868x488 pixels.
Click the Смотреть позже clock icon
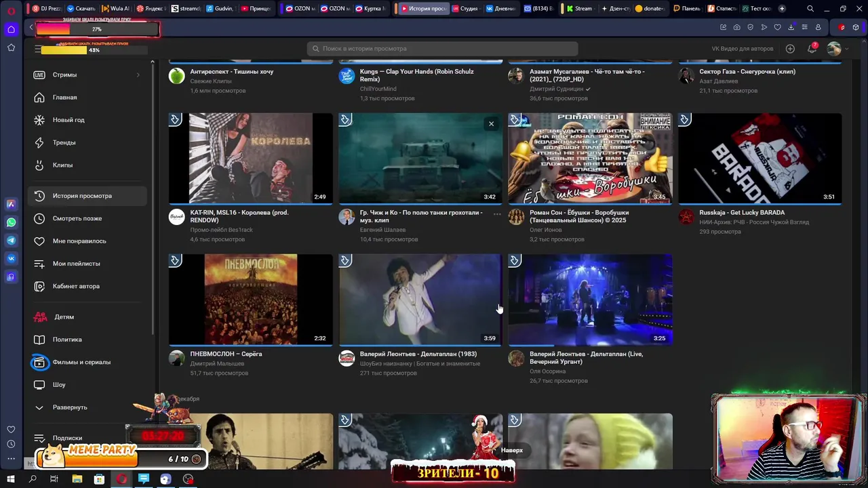[39, 218]
